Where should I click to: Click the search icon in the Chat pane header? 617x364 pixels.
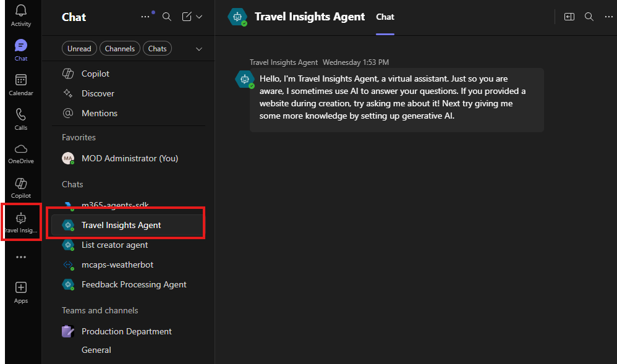click(167, 17)
